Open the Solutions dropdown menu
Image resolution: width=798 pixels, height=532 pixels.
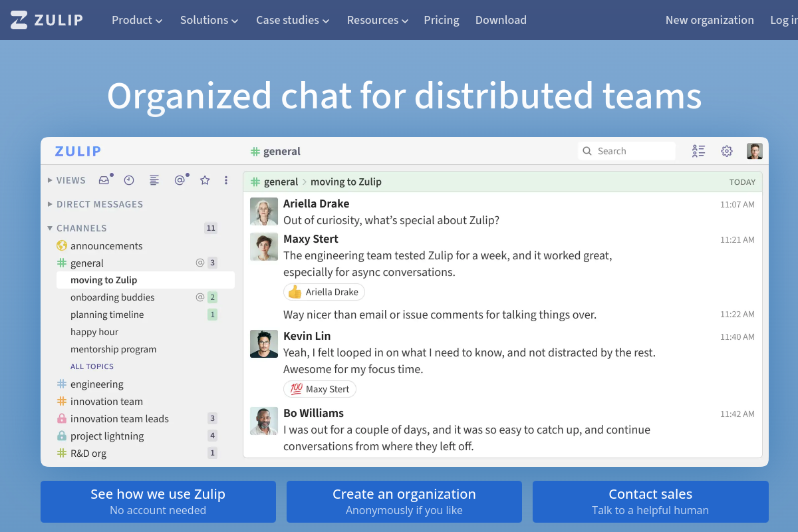(209, 20)
